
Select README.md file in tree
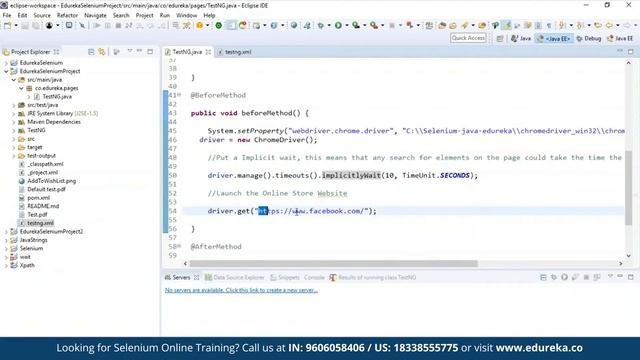point(43,206)
